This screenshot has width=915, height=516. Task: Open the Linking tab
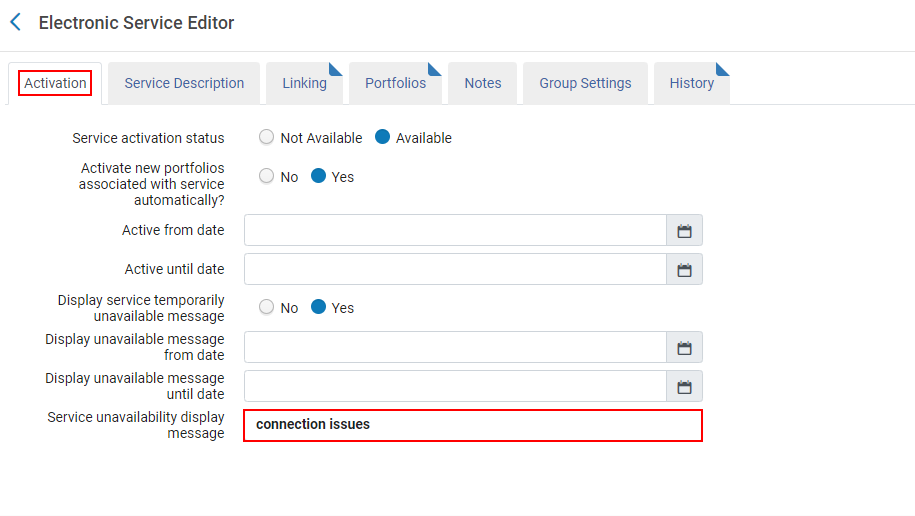(x=304, y=83)
